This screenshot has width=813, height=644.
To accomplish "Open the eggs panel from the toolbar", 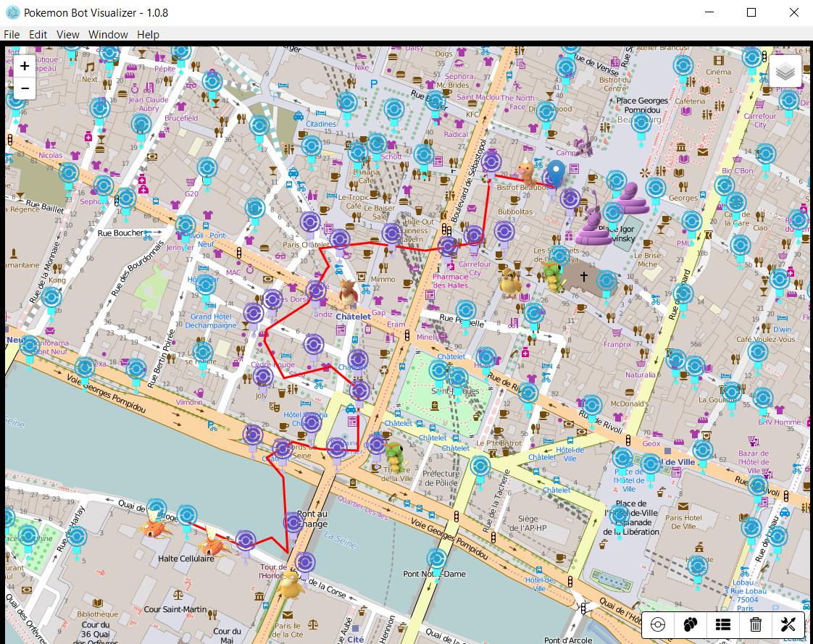I will 691,624.
